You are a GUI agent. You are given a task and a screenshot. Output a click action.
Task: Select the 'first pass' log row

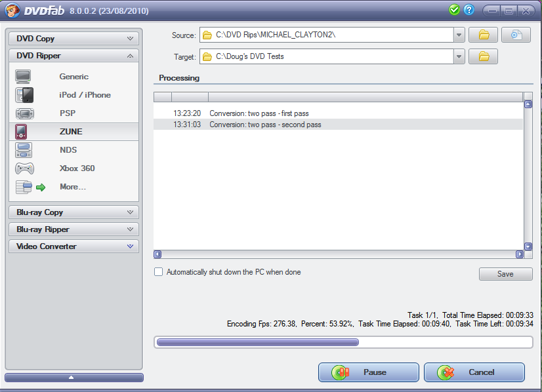tap(338, 113)
